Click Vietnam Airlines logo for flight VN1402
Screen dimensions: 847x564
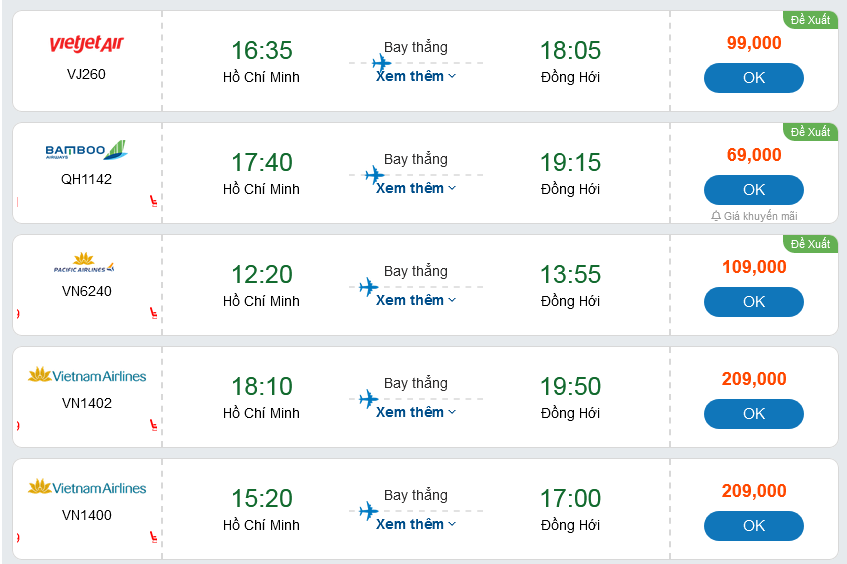point(86,376)
